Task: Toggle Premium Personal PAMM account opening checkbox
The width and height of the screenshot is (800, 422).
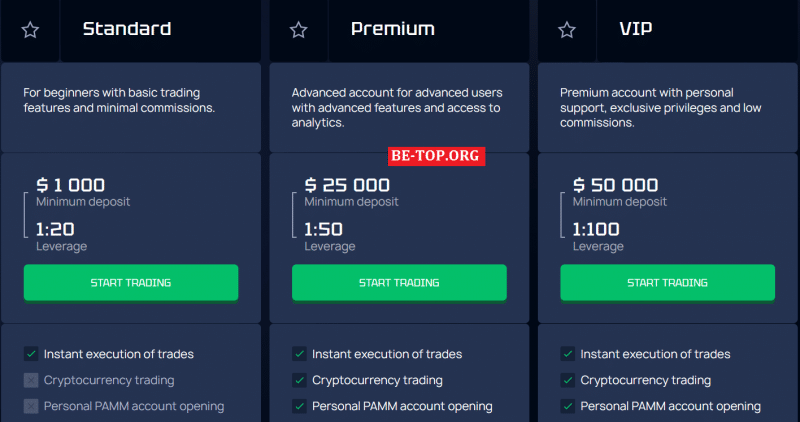Action: pyautogui.click(x=299, y=406)
